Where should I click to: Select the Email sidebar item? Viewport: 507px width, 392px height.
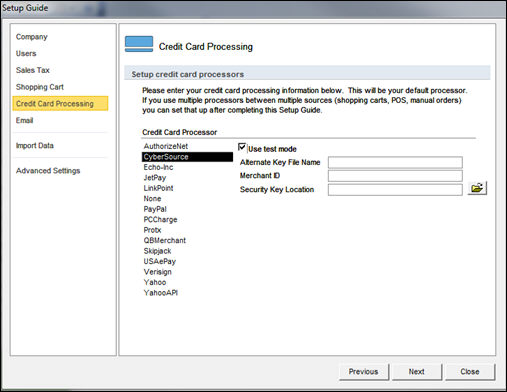pyautogui.click(x=24, y=120)
